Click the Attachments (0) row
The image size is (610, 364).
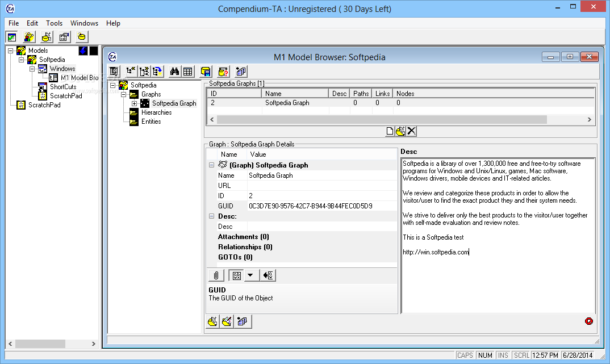(x=307, y=237)
